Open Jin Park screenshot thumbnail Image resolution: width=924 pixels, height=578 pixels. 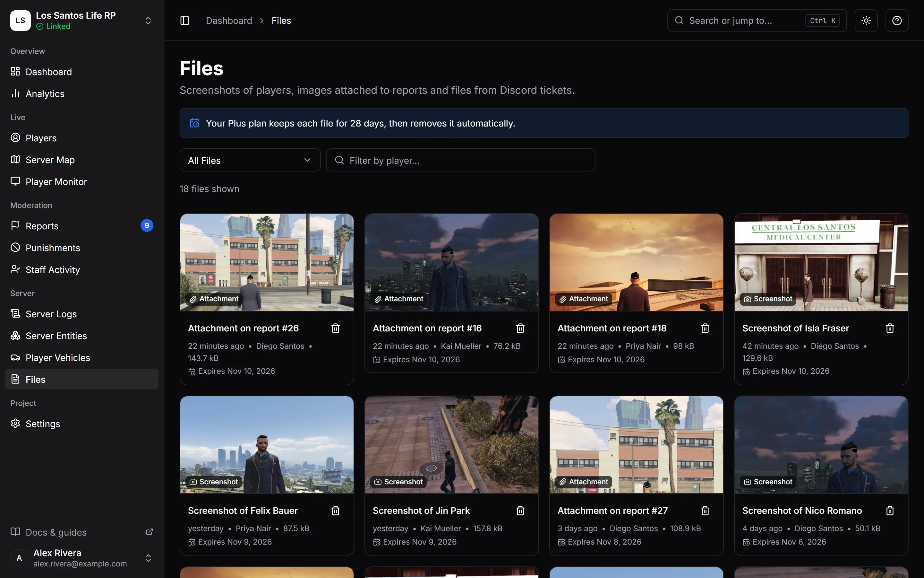452,445
